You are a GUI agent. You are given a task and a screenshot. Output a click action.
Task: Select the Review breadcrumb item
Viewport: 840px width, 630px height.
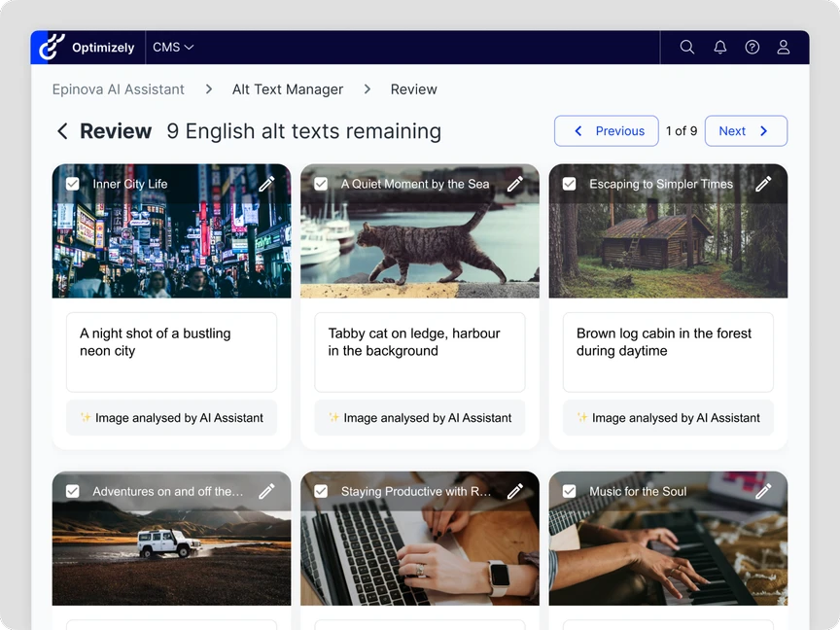point(413,88)
